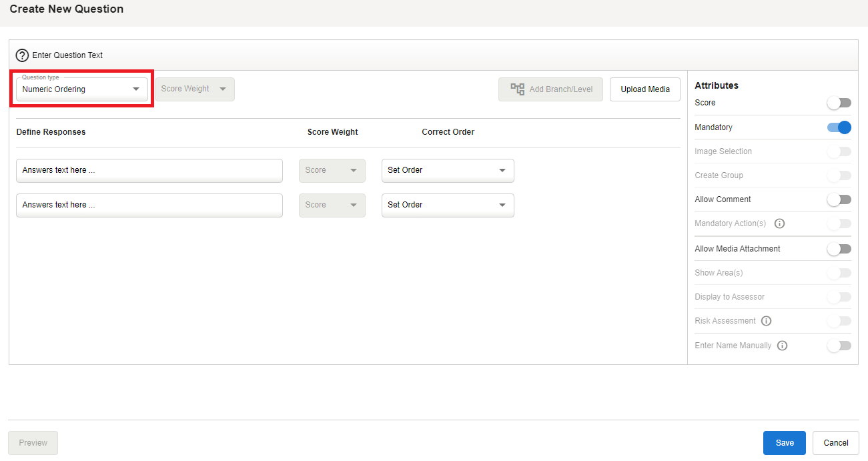The width and height of the screenshot is (868, 461).
Task: Click the branch icon on Add Branch/Level
Action: (517, 89)
